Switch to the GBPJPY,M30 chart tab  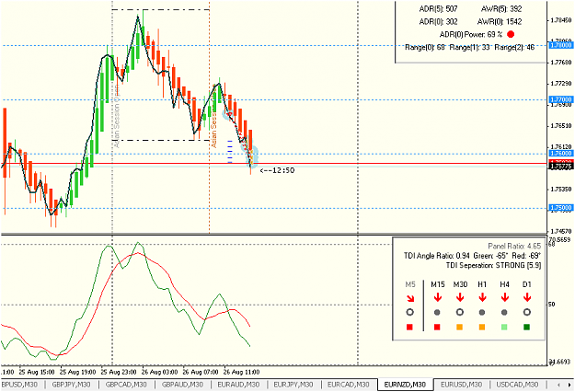tap(71, 385)
